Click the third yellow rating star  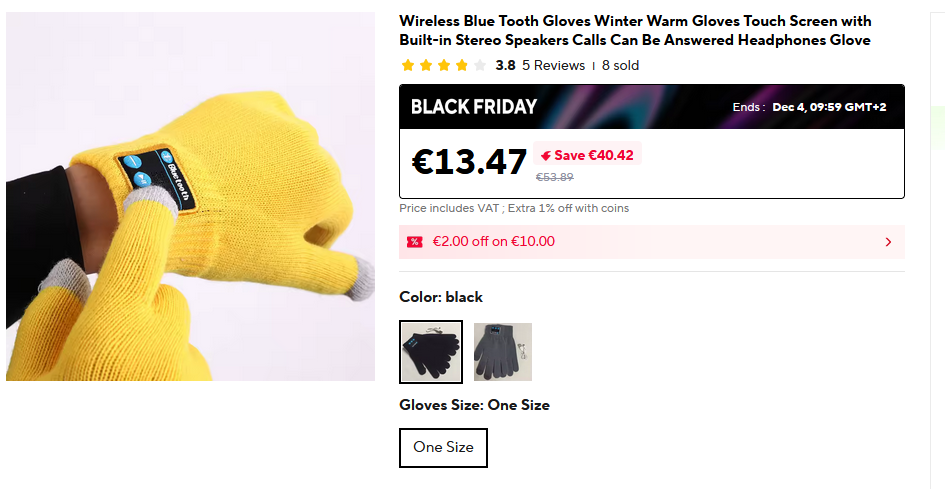444,66
